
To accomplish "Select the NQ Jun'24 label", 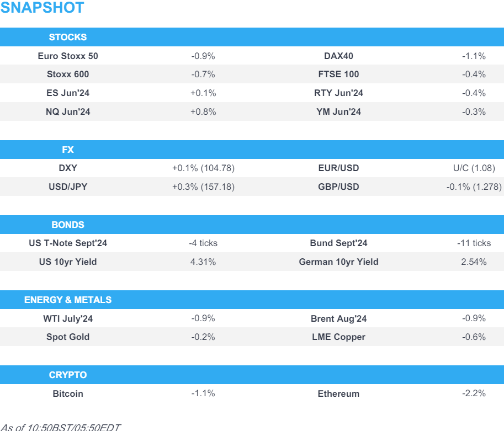I will point(68,112).
